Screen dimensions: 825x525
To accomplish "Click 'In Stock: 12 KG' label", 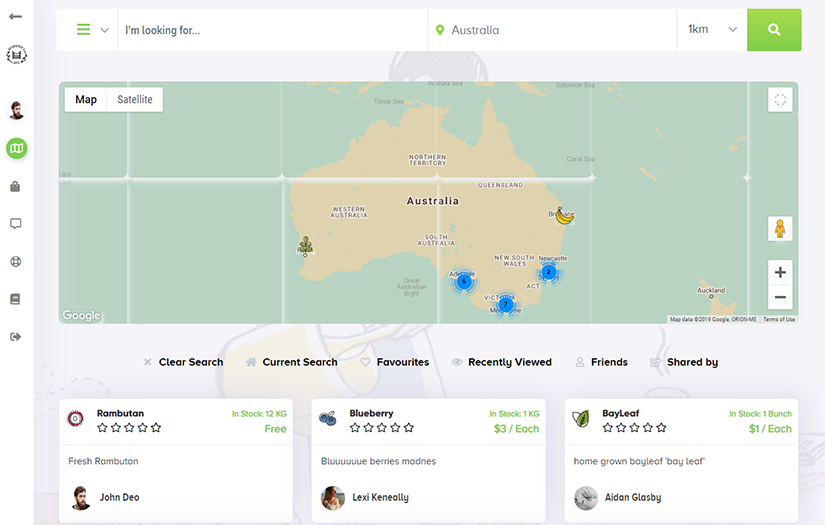I will click(x=259, y=414).
